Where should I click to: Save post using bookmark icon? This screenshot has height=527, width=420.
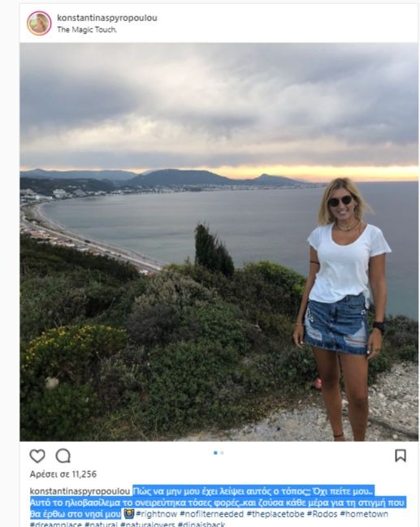tap(401, 456)
